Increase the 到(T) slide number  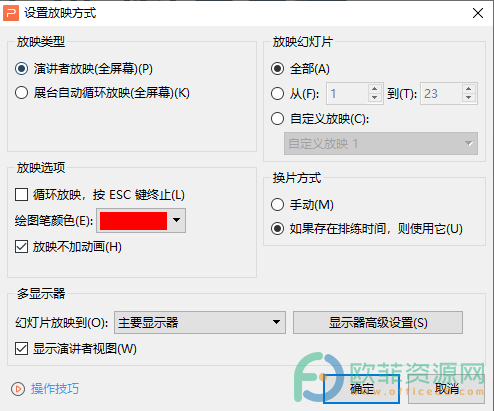tap(468, 89)
